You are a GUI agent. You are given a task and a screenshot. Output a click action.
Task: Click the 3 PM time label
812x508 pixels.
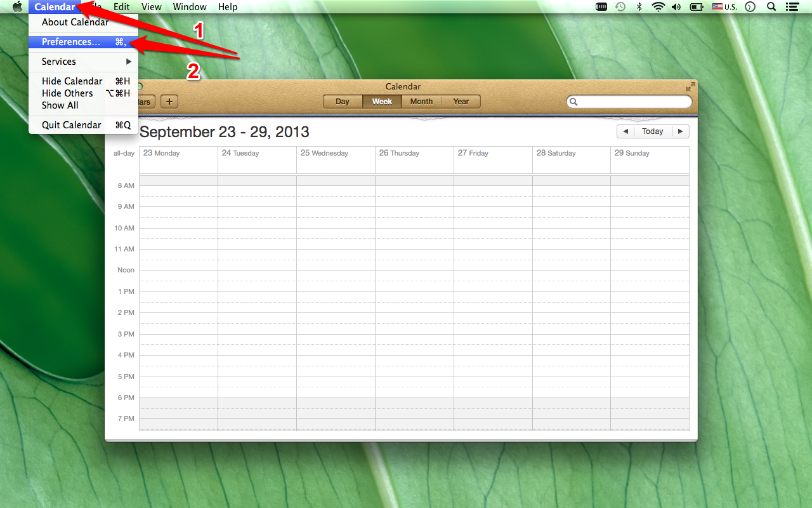point(126,334)
